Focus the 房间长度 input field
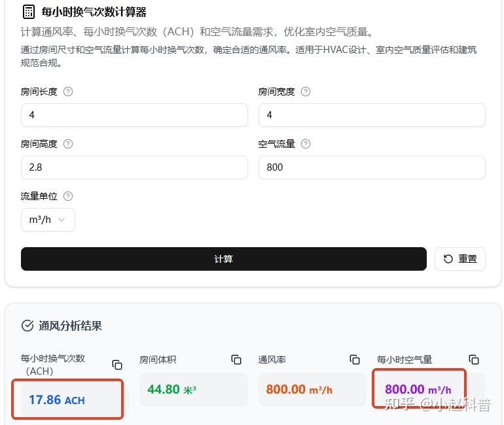The height and width of the screenshot is (425, 504). point(134,115)
